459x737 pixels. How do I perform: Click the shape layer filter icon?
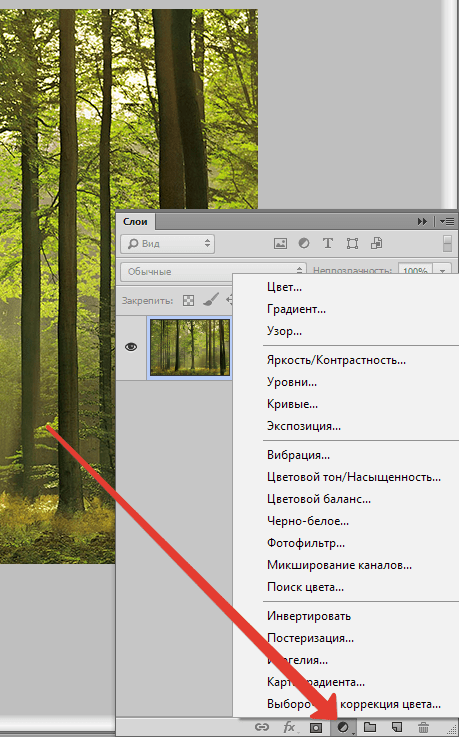352,243
